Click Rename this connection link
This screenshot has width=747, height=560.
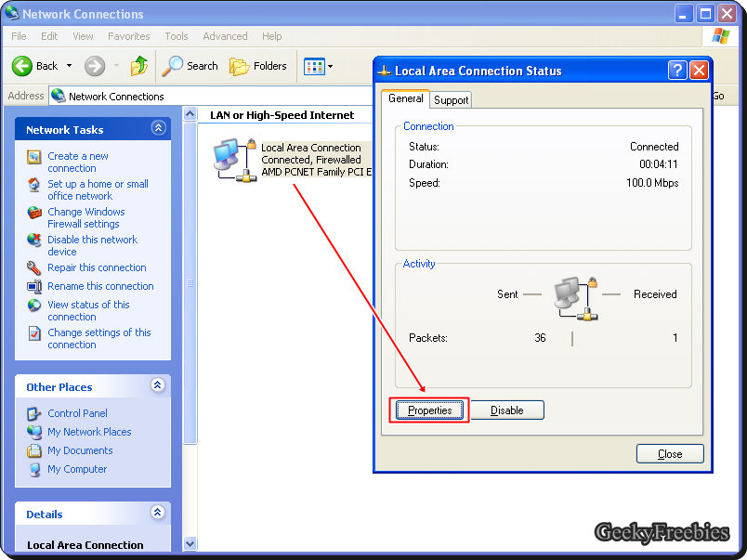coord(100,286)
